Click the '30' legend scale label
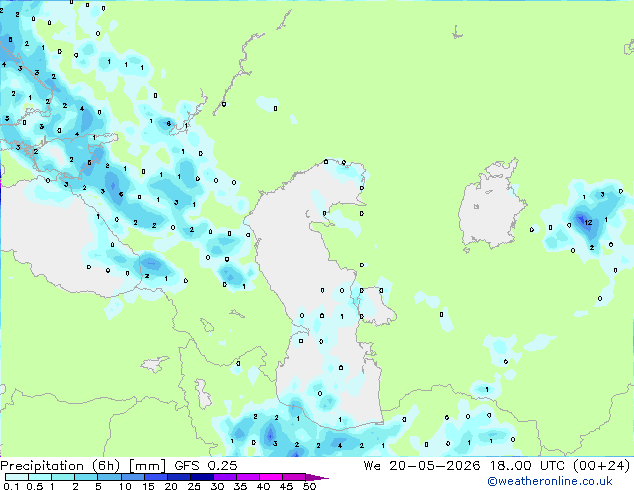Screen dimensions: 634x490 (x=217, y=486)
